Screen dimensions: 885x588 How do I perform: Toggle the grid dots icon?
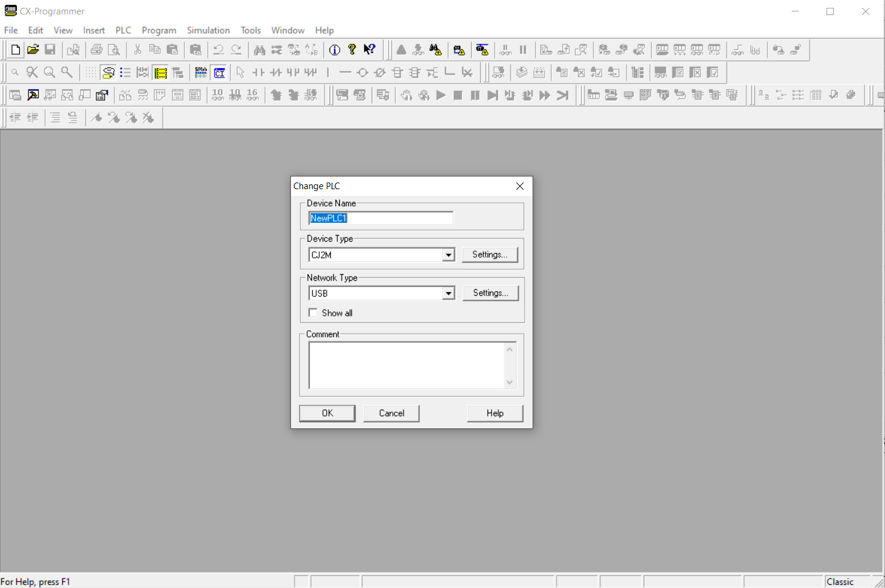90,73
